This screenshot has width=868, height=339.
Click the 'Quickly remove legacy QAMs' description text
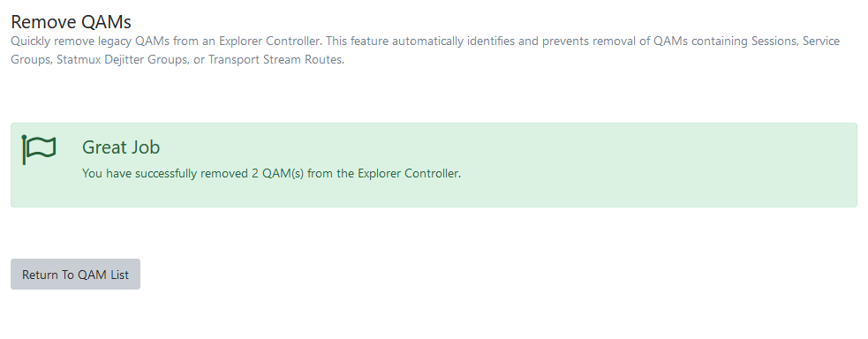tap(425, 50)
